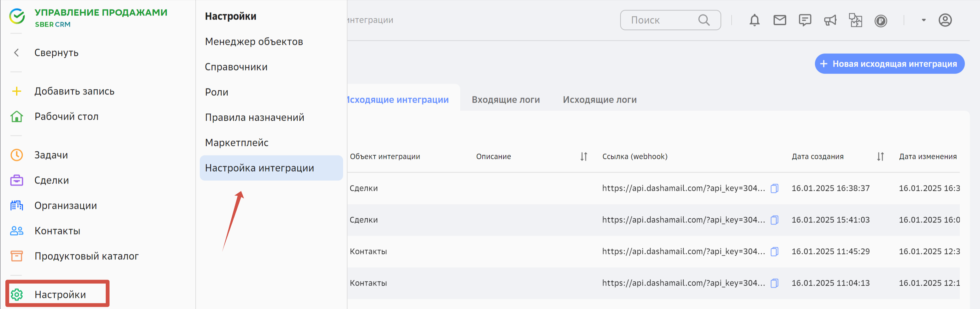Click the ruble coin icon in header
980x309 pixels.
point(881,21)
